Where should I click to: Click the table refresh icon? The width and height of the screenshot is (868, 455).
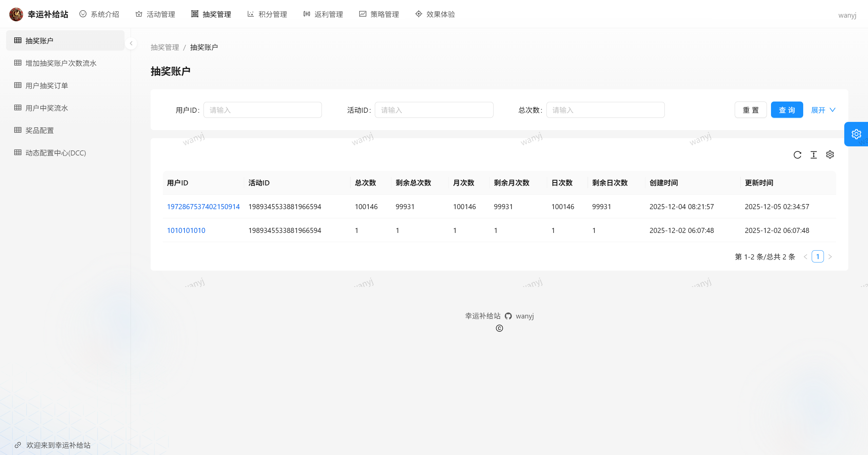point(797,155)
